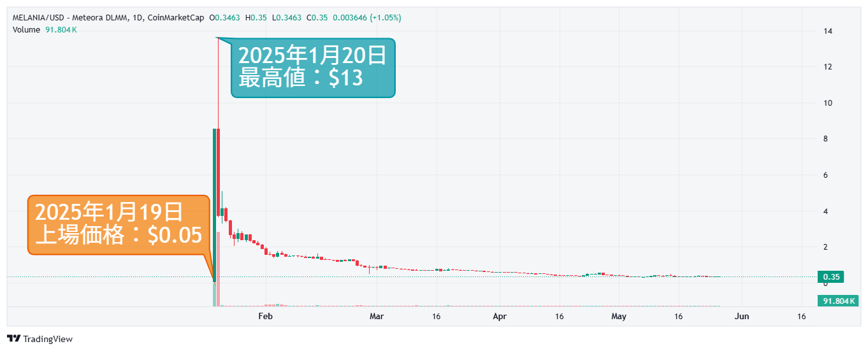Click the Jun label on time axis
Viewport: 868px width, 351px height.
tap(742, 316)
